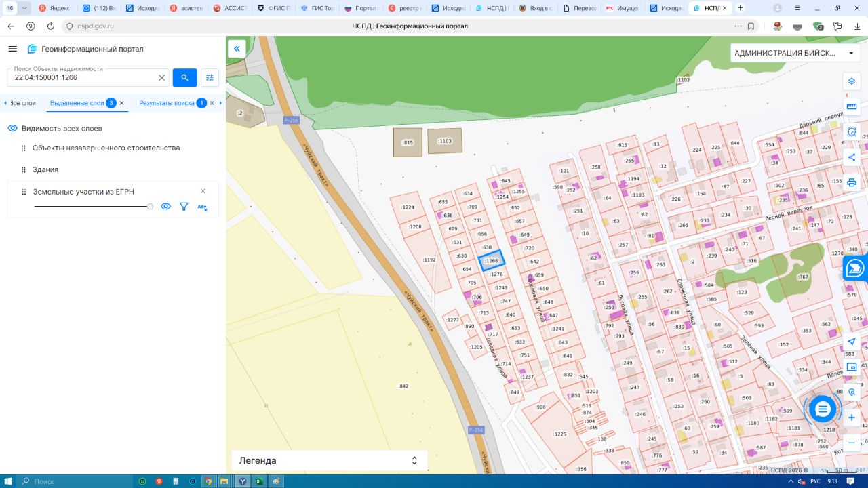The width and height of the screenshot is (868, 488).
Task: Zoom out on the map with minus
Action: click(x=852, y=443)
